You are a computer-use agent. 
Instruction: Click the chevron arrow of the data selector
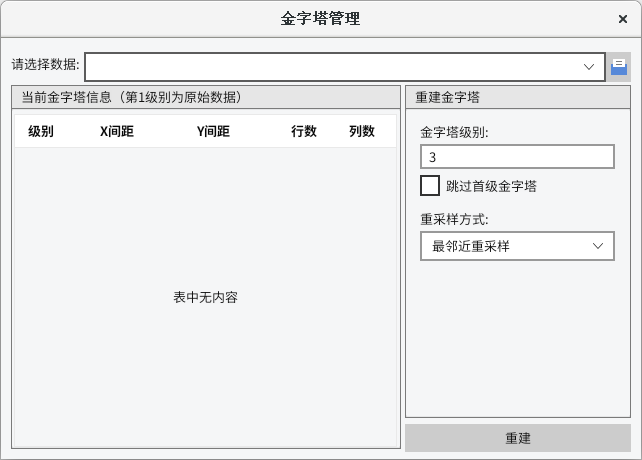pos(590,66)
